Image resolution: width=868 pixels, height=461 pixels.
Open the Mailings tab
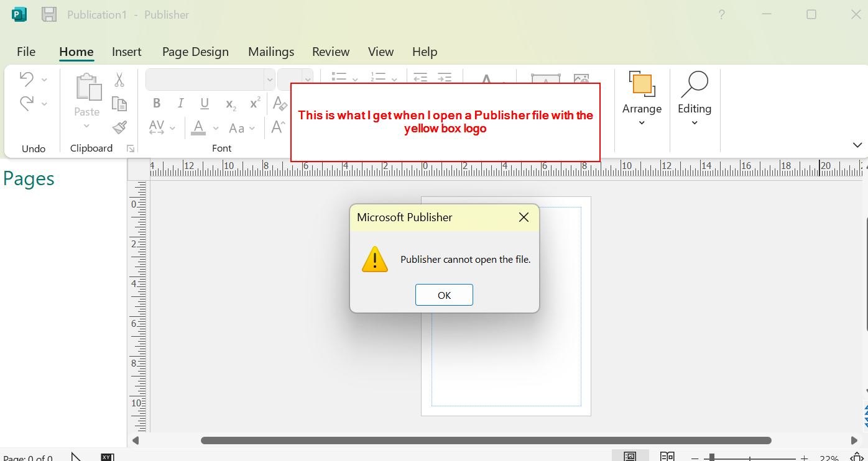pos(271,52)
